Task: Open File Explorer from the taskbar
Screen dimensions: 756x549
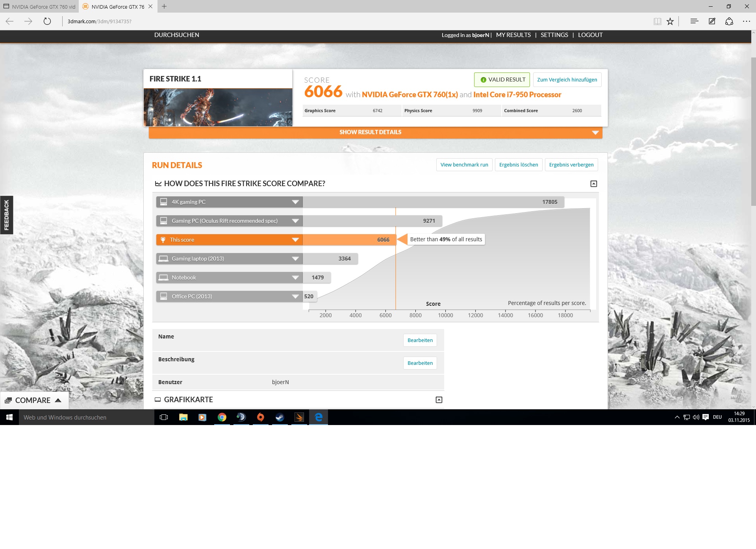Action: [x=183, y=417]
